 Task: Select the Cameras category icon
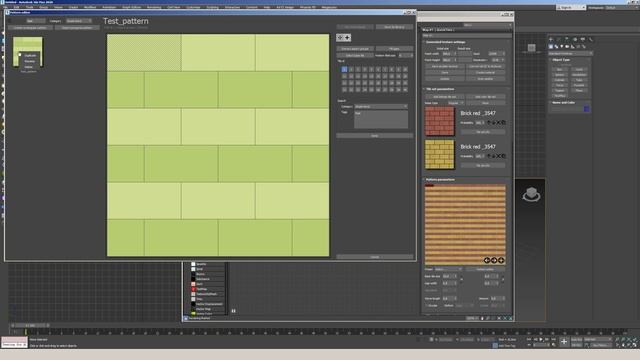(567, 47)
